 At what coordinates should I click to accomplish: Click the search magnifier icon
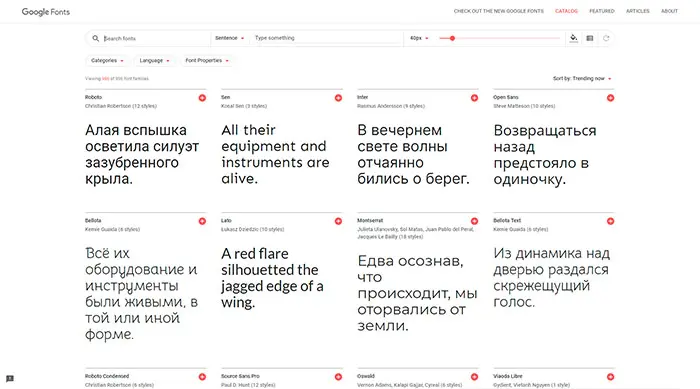pos(96,38)
